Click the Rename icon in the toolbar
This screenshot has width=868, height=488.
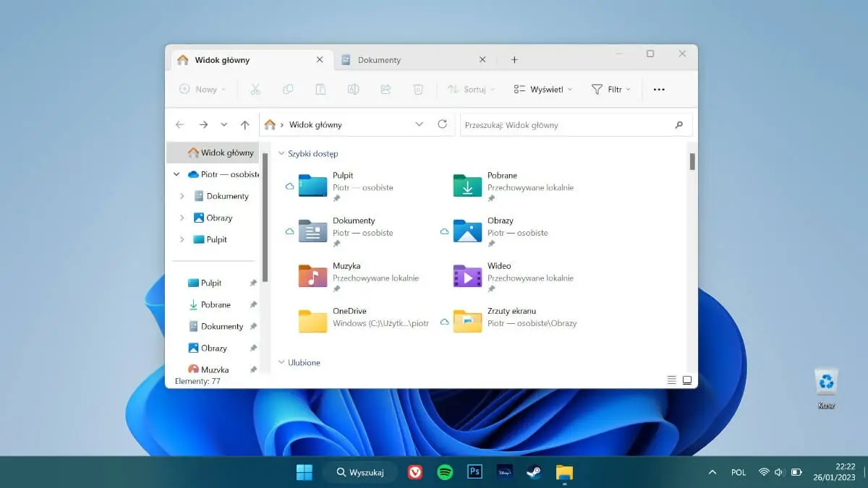click(353, 89)
